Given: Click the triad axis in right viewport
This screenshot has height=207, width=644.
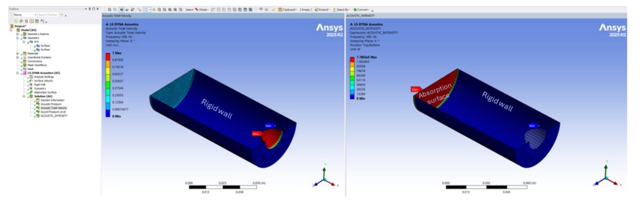Looking at the screenshot, I should 606,177.
